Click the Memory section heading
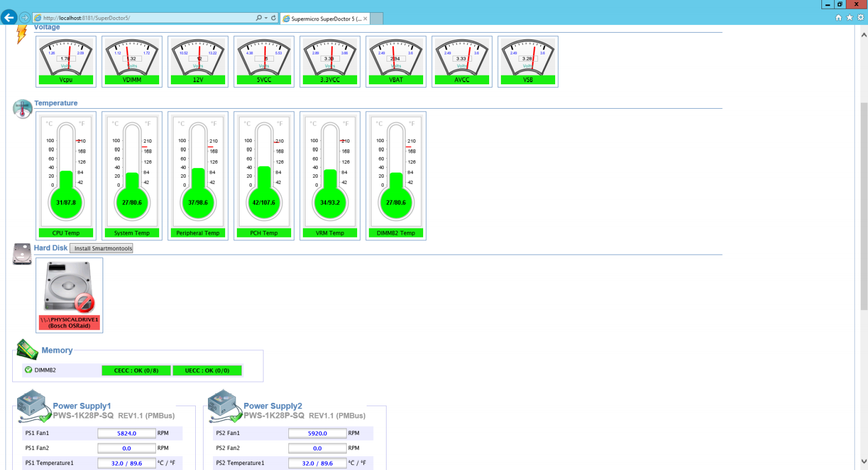The image size is (868, 470). tap(57, 350)
